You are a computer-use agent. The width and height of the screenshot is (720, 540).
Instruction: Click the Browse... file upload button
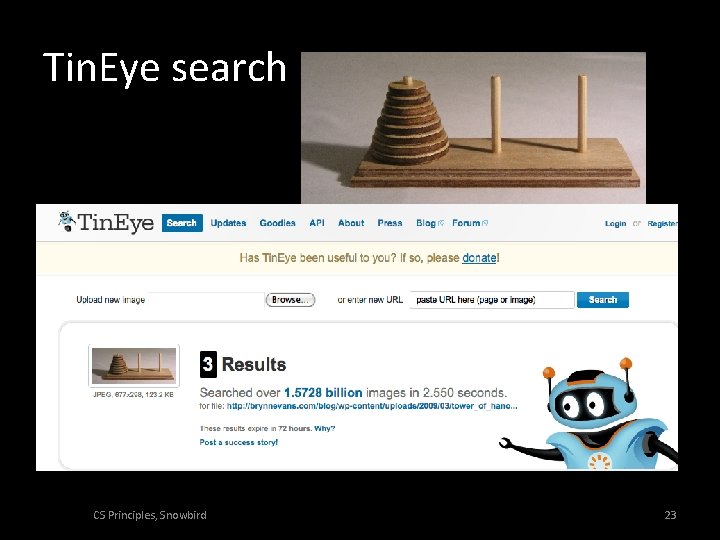[290, 300]
